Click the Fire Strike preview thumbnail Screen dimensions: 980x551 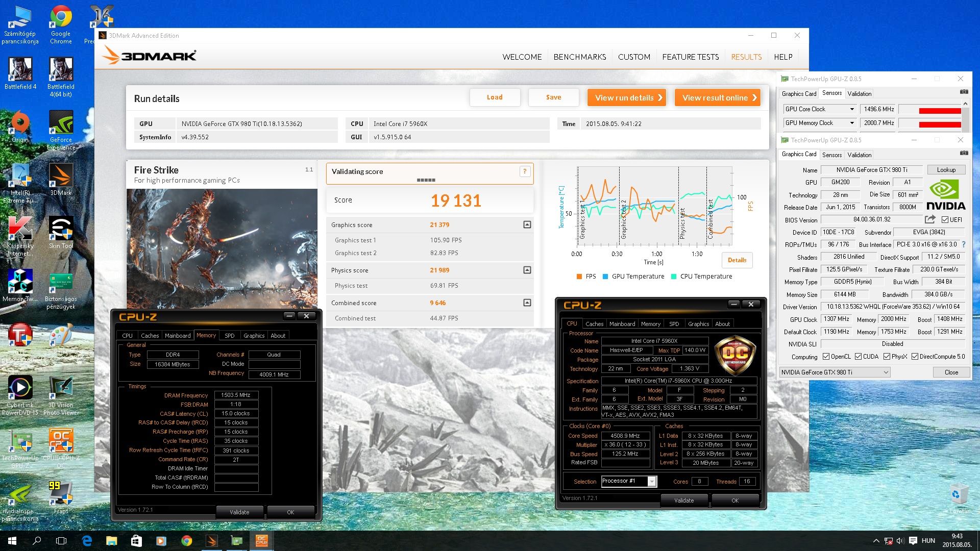point(222,248)
